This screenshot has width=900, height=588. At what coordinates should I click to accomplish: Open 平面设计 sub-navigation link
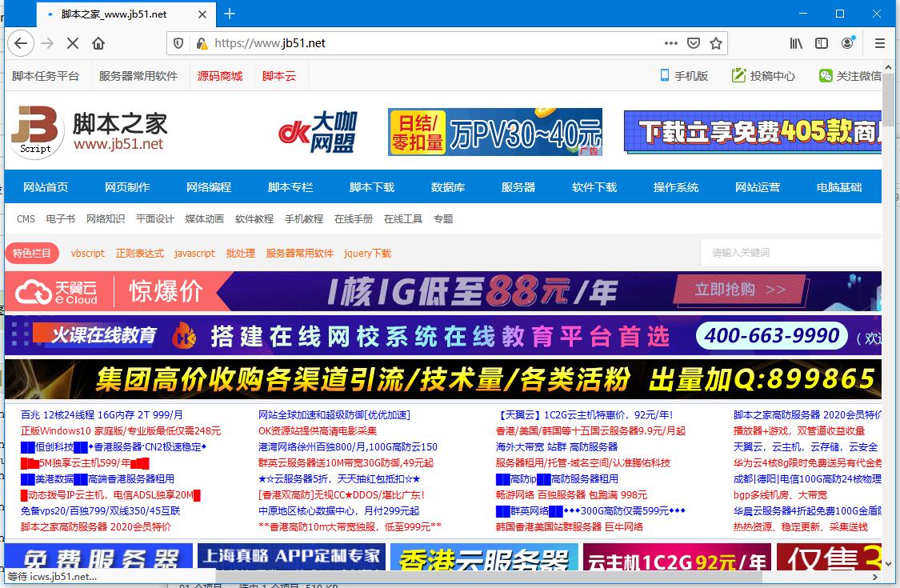tap(155, 218)
